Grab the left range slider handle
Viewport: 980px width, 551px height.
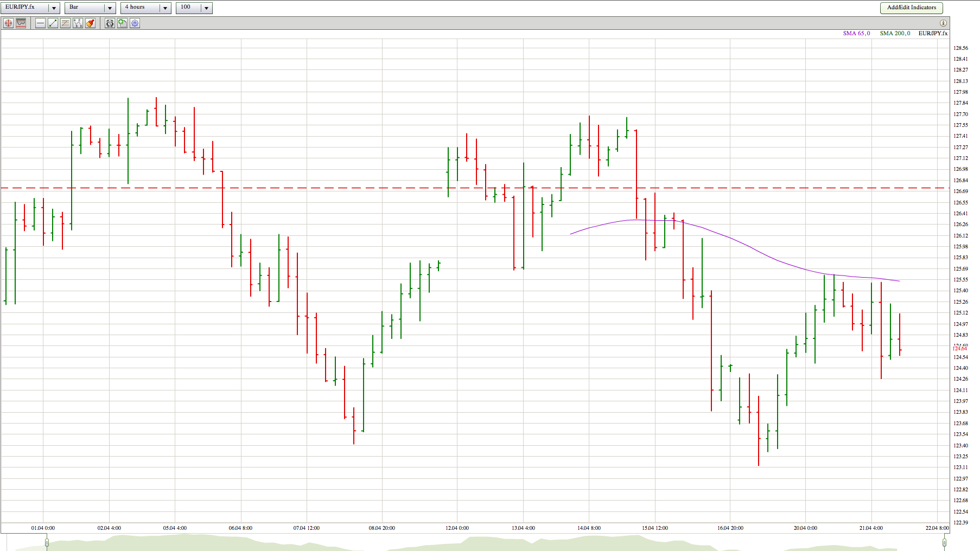(47, 542)
